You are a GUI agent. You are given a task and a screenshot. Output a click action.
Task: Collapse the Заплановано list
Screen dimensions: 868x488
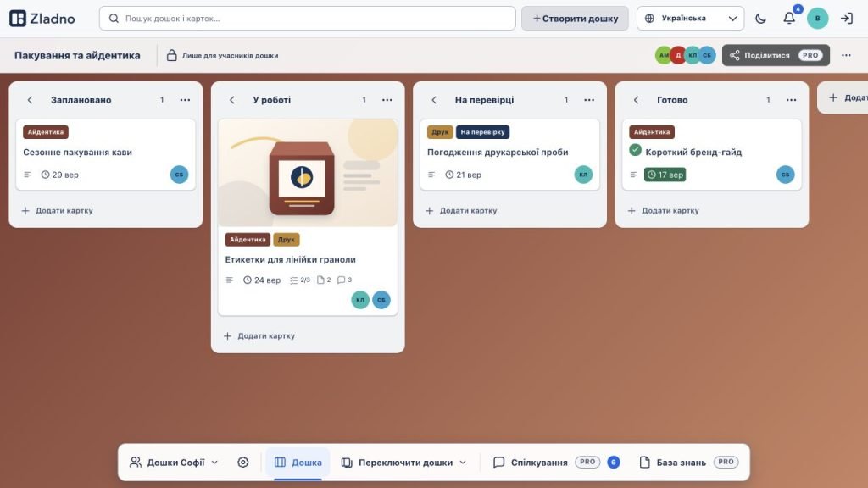pos(30,100)
